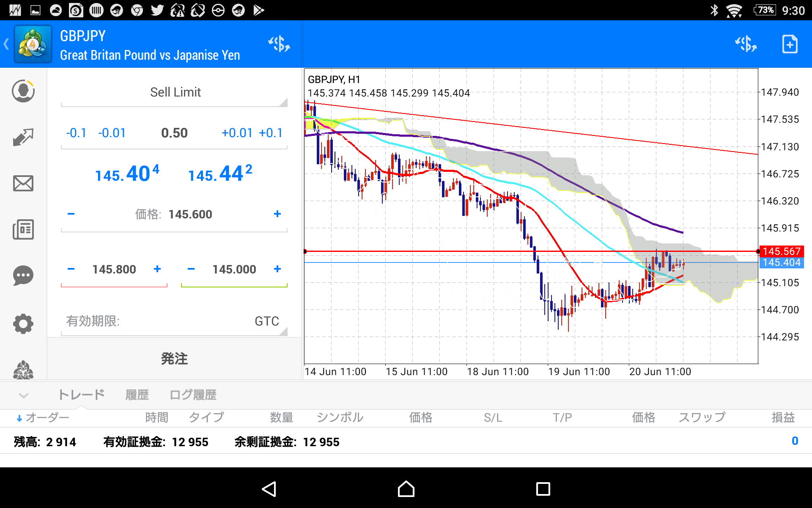Open the mailbox envelope icon

23,183
